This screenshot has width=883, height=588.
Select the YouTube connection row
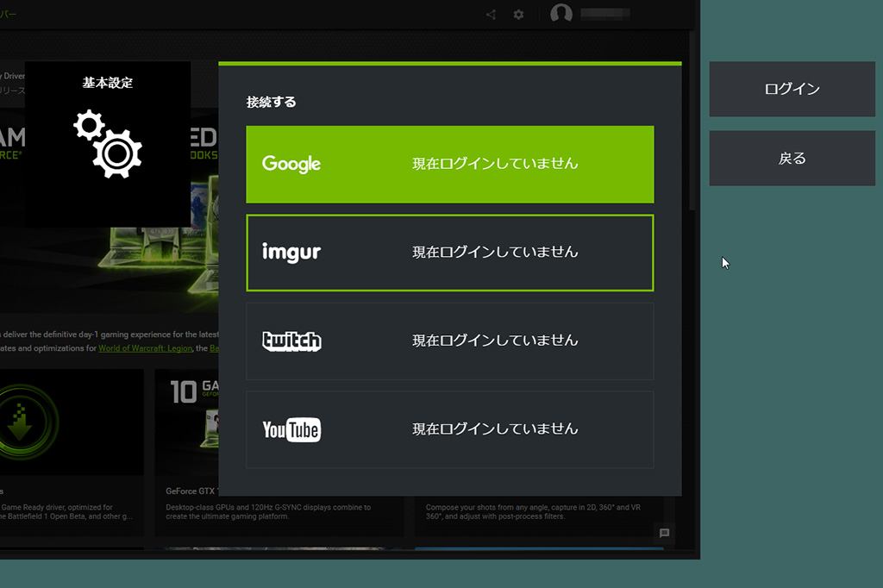(x=450, y=429)
